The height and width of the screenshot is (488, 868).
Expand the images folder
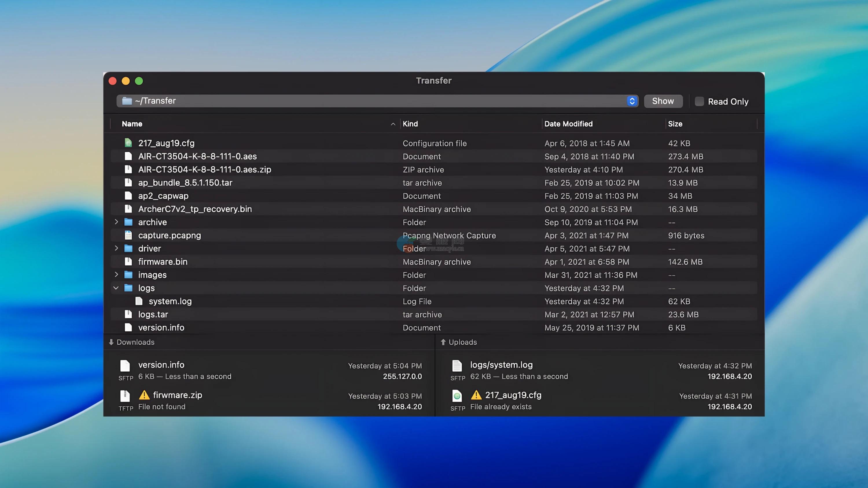[x=116, y=274]
